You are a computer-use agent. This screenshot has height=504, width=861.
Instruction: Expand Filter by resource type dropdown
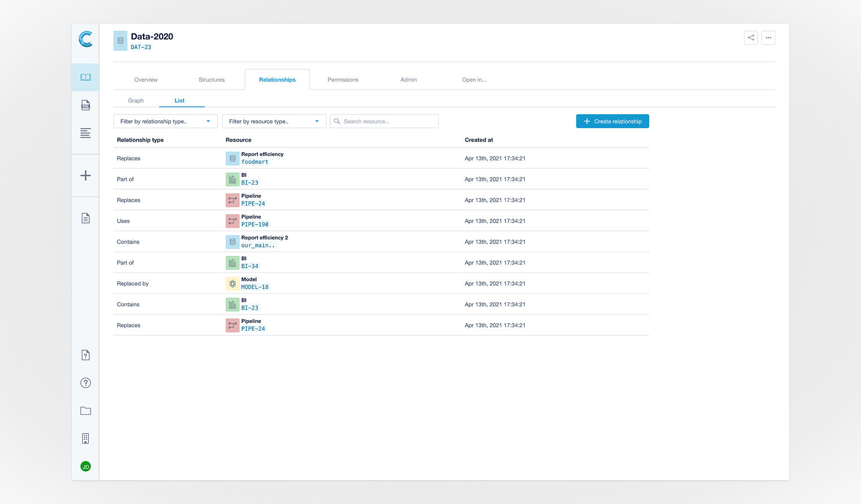[274, 122]
